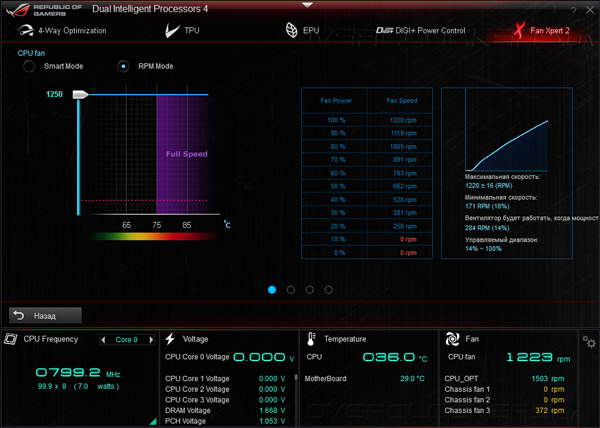Click the Chassis fan 3 row
The image size is (600, 428).
pos(504,410)
